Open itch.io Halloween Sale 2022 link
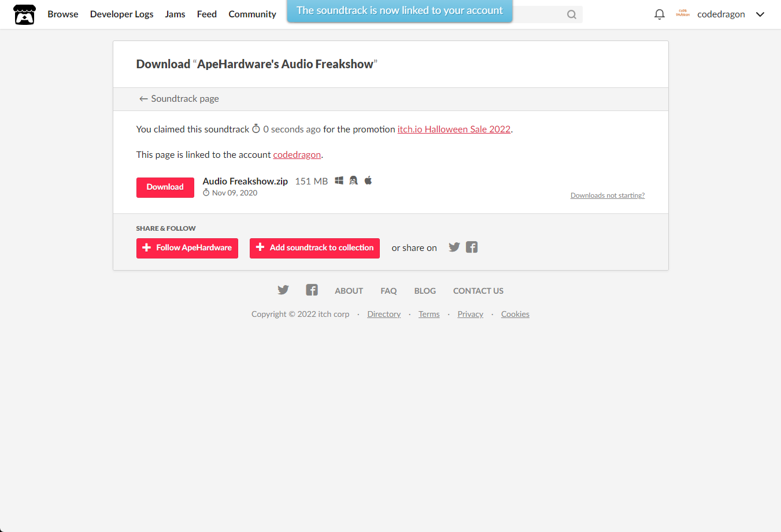The width and height of the screenshot is (781, 532). pos(454,130)
